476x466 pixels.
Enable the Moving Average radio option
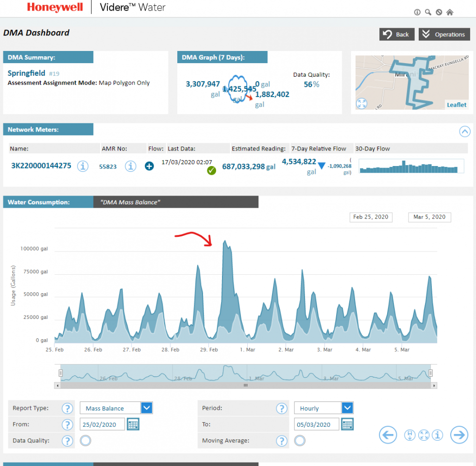(x=300, y=441)
